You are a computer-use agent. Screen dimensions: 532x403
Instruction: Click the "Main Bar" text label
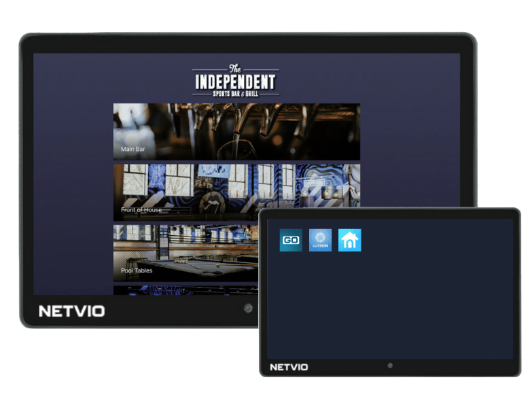(x=133, y=149)
